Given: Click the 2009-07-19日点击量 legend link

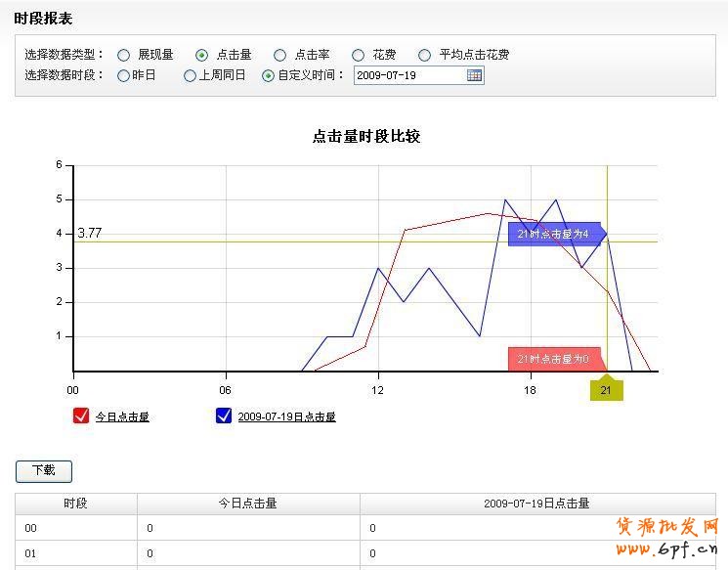Looking at the screenshot, I should 286,417.
